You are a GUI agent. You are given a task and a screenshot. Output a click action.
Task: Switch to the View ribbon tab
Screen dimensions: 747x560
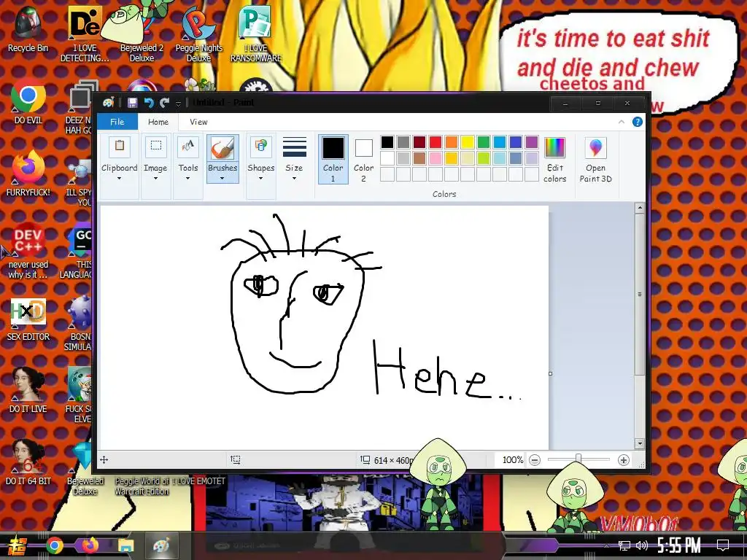pyautogui.click(x=198, y=122)
